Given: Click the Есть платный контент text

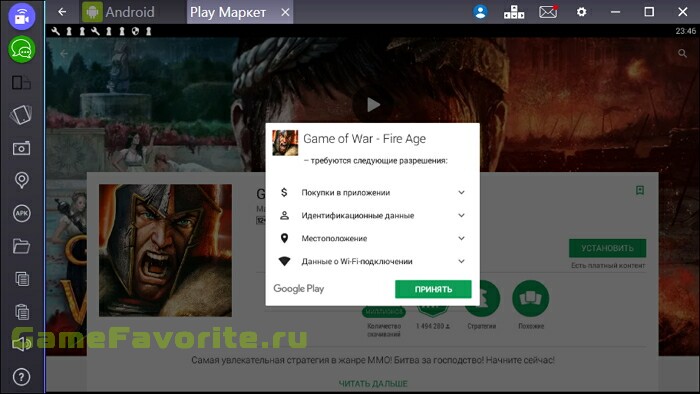Looking at the screenshot, I should 608,265.
